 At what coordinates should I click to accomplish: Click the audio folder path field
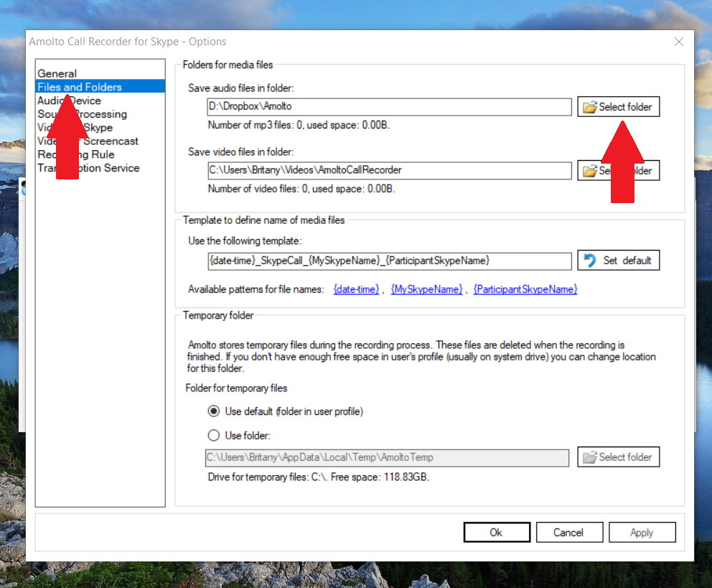click(389, 107)
